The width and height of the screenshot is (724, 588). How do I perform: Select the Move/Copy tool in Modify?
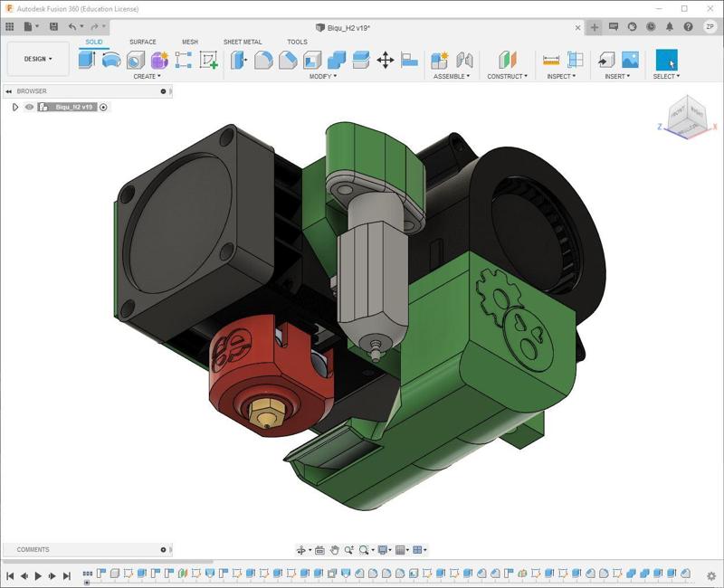pos(385,60)
